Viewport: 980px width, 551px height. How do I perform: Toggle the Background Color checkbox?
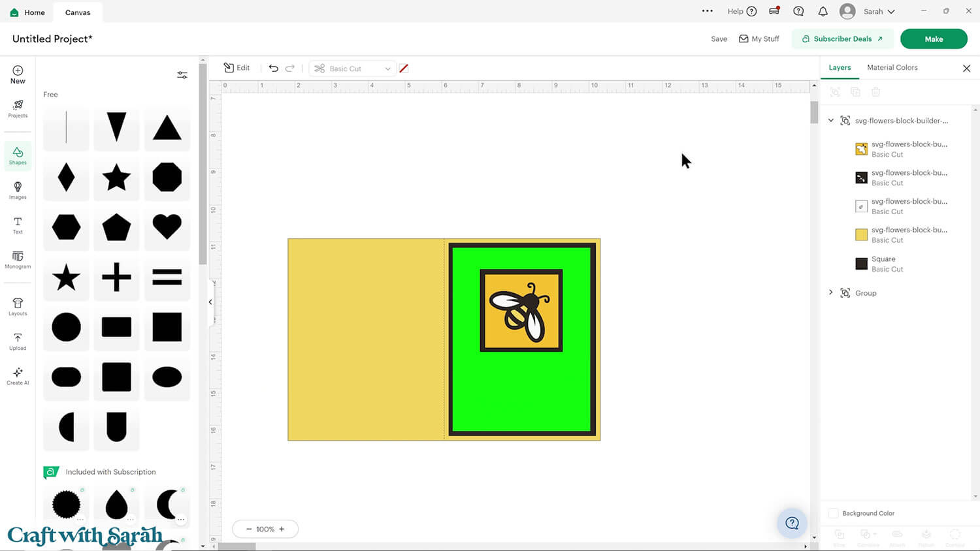click(834, 513)
